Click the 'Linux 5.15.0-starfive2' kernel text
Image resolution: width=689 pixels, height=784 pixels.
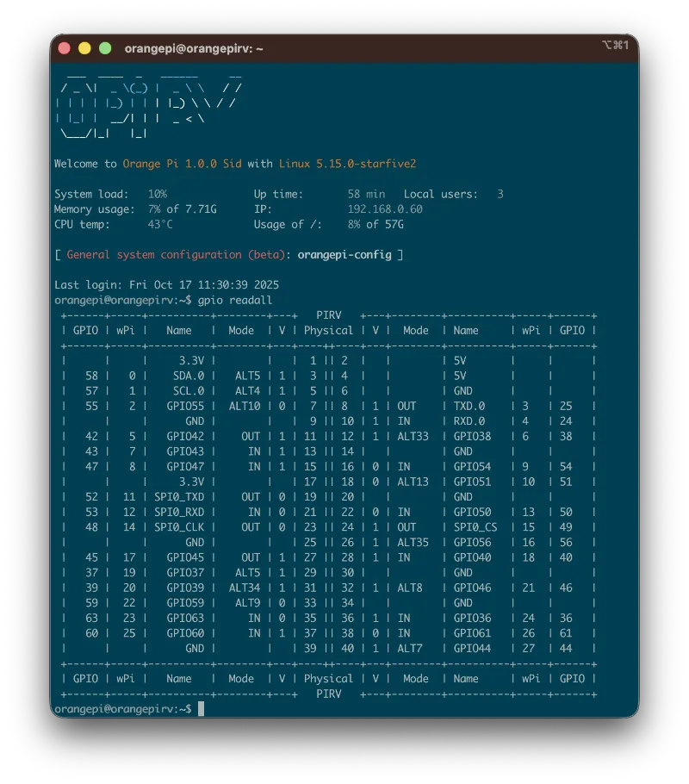point(347,164)
